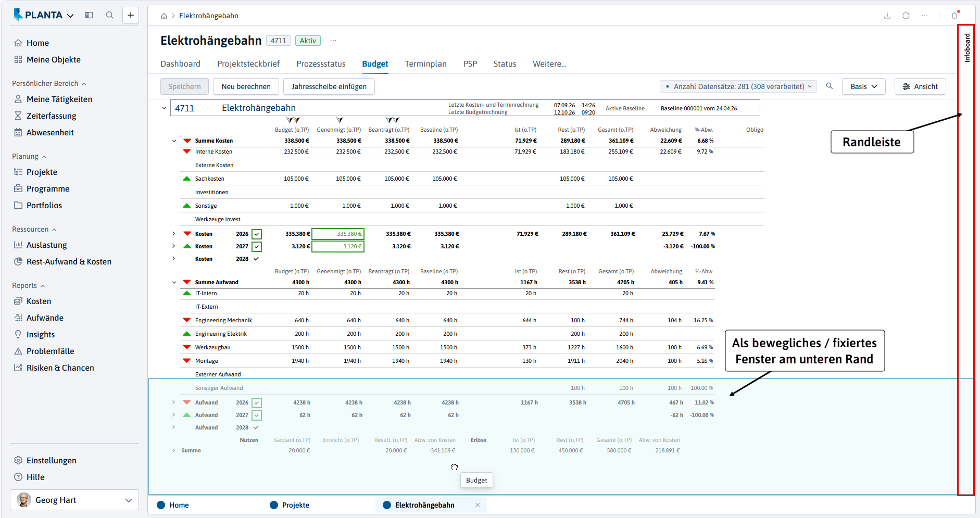The image size is (980, 518).
Task: Click the filter icon above the Genehmigt (o.TP) column
Action: [x=340, y=120]
